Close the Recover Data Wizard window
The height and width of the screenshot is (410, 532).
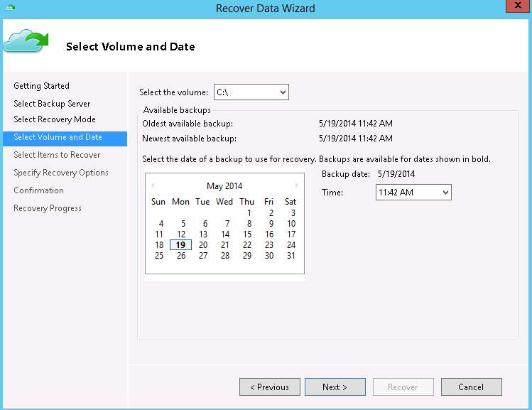coord(518,6)
